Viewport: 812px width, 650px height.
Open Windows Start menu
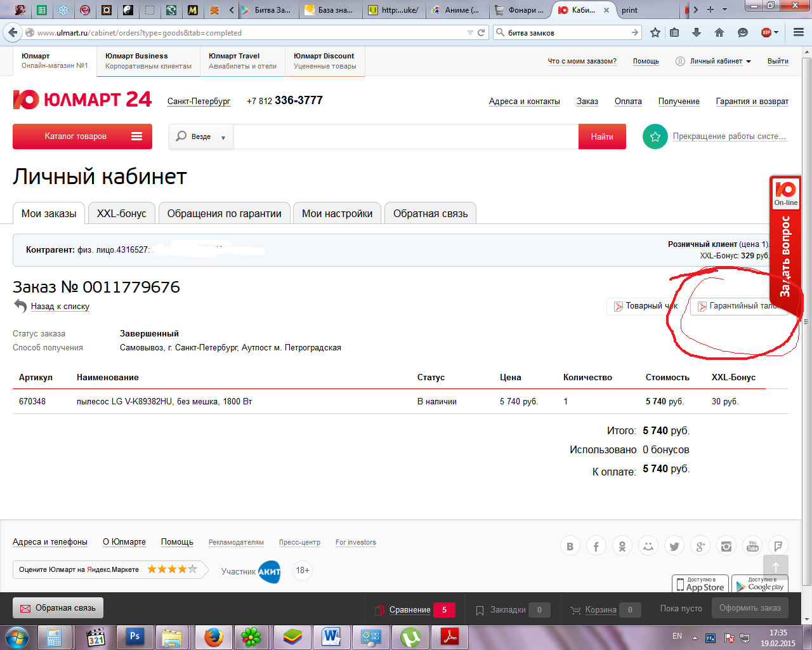coord(17,637)
